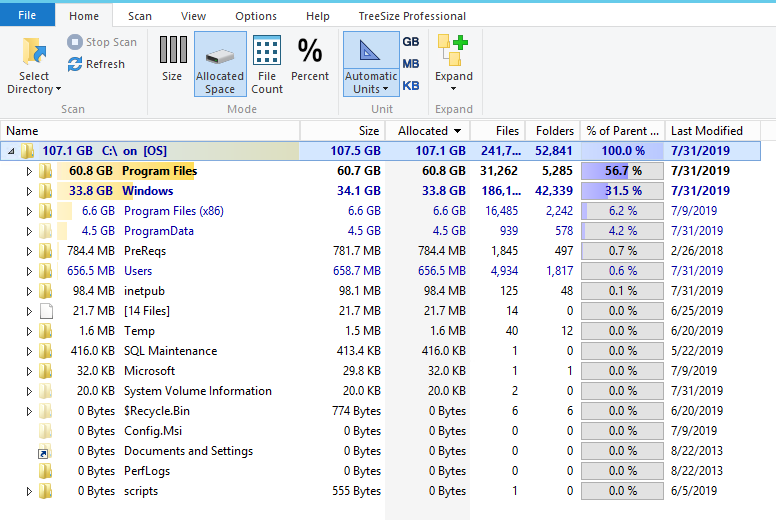
Task: Click the Temp folder icon
Action: coord(46,331)
